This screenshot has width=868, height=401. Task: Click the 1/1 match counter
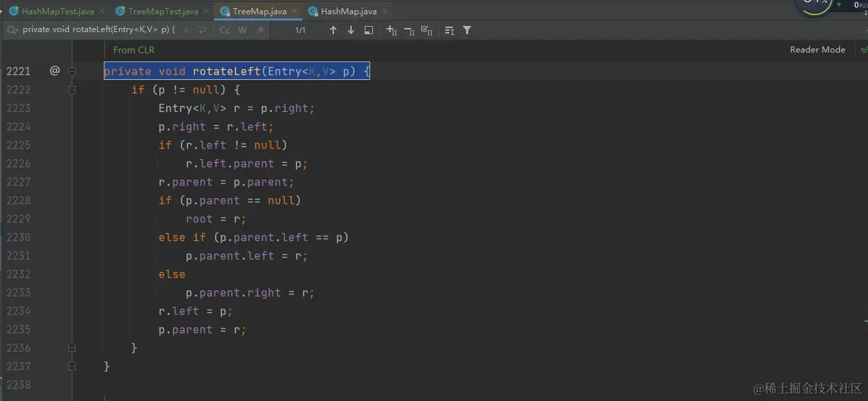pyautogui.click(x=300, y=30)
